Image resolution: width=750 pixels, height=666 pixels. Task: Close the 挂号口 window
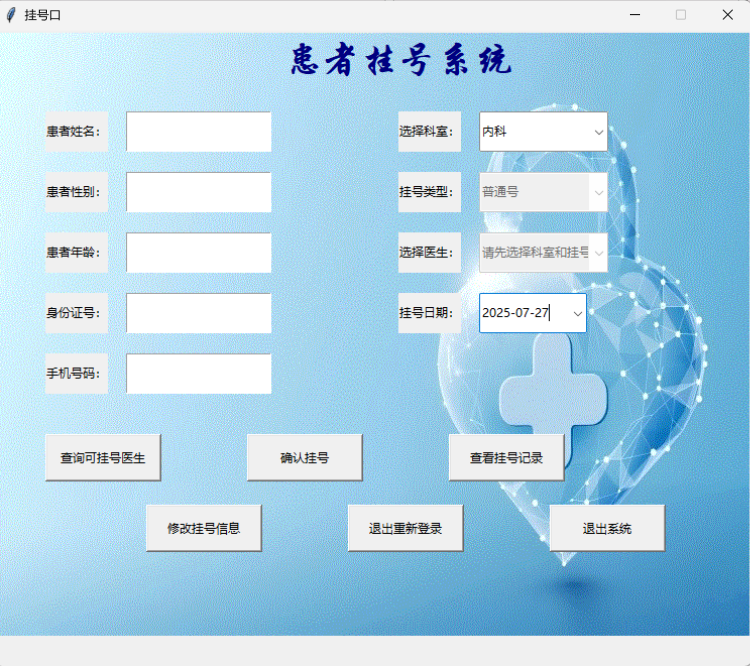[727, 15]
